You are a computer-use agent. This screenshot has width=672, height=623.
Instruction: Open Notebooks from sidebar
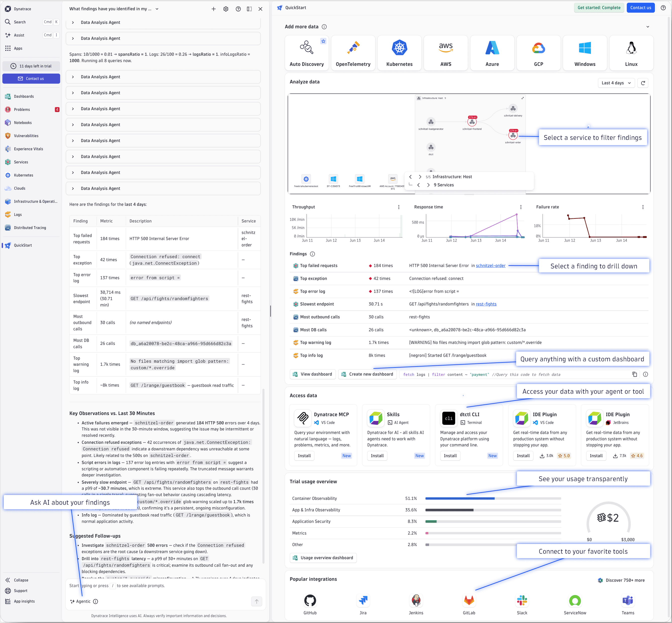coord(23,123)
